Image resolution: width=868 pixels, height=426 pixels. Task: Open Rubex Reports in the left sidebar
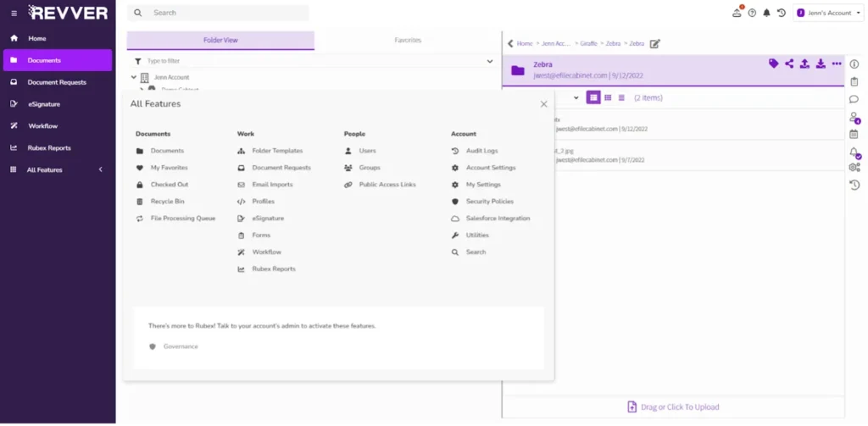click(x=58, y=147)
